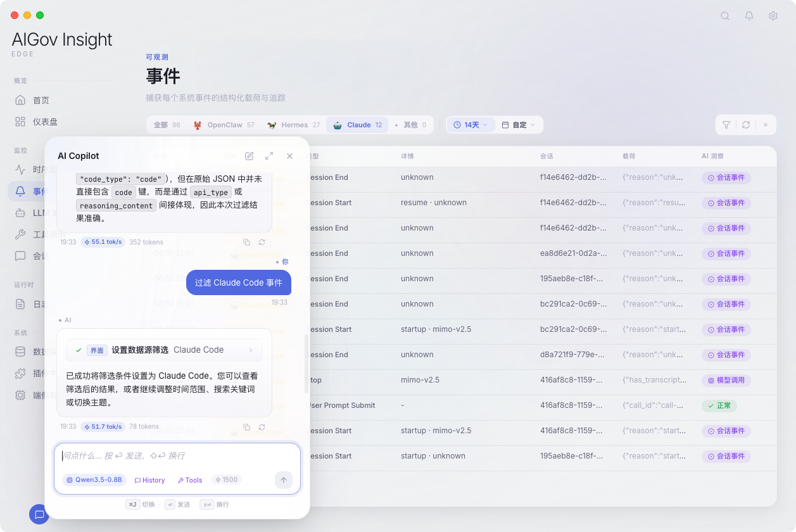Open chat History in Copilot input
Image resolution: width=796 pixels, height=532 pixels.
[x=149, y=480]
